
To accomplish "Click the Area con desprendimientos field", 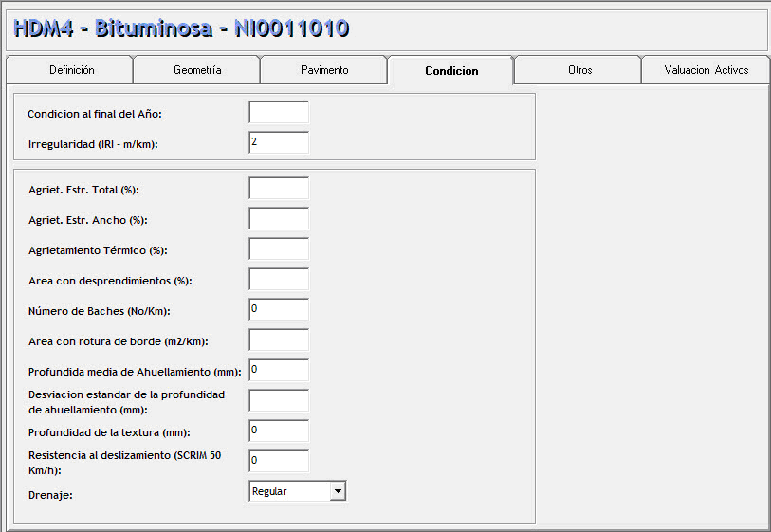I will click(279, 280).
